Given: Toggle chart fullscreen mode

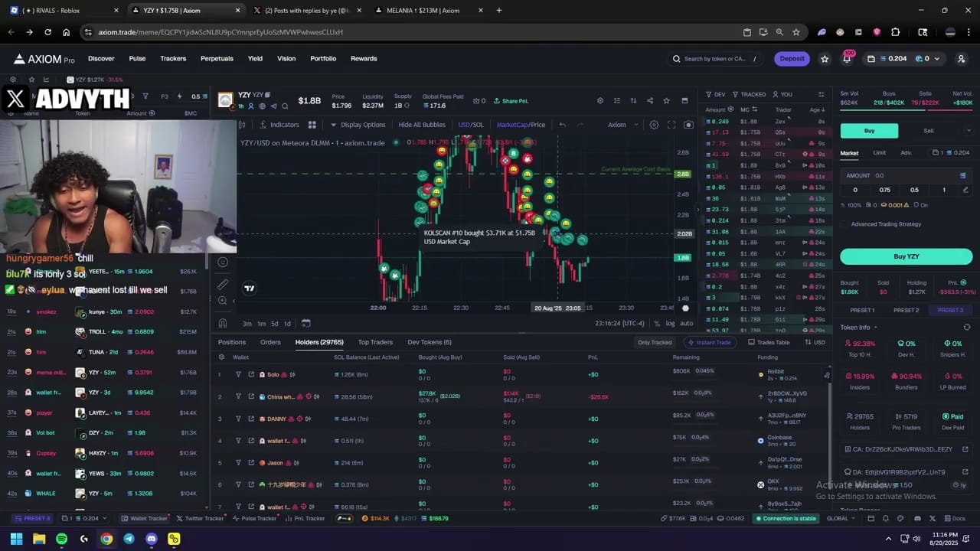Looking at the screenshot, I should 671,125.
